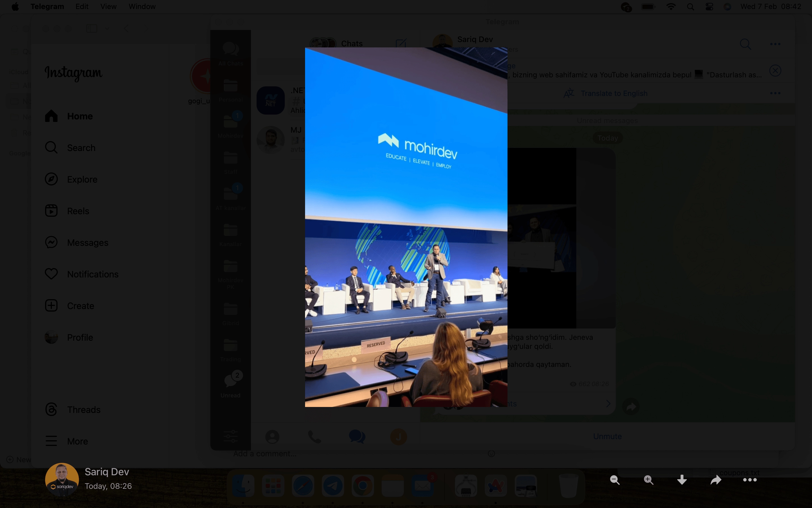Go to Instagram Home
Viewport: 812px width, 508px height.
(x=69, y=116)
